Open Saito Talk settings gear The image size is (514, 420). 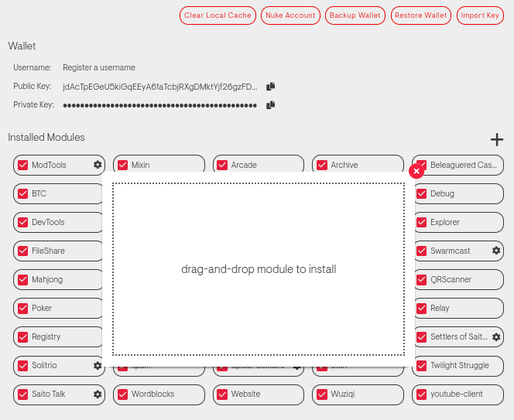98,394
